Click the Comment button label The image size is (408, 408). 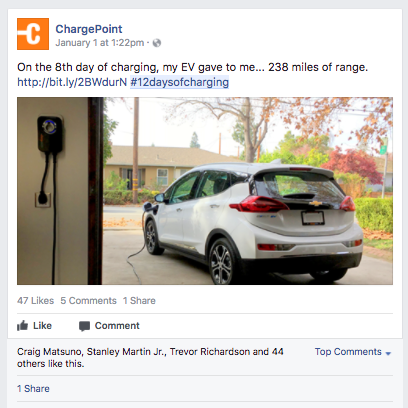click(117, 326)
